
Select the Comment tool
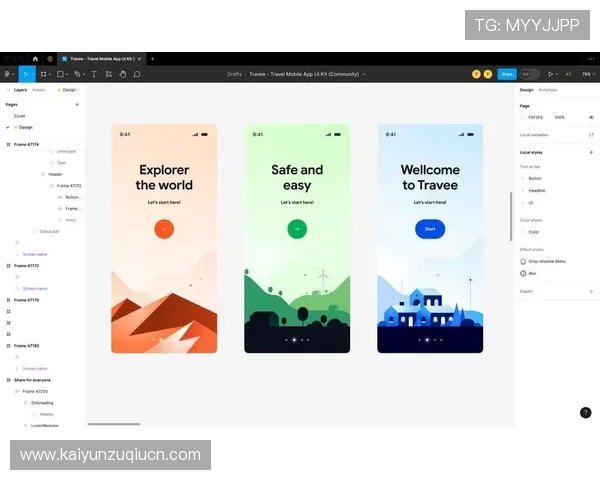pyautogui.click(x=137, y=74)
